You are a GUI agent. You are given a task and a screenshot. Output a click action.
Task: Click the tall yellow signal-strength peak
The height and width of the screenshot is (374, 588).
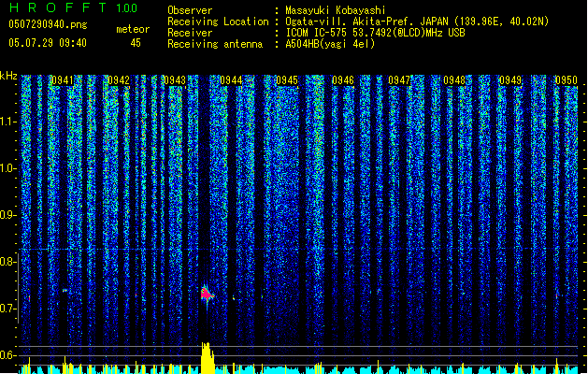tap(208, 358)
